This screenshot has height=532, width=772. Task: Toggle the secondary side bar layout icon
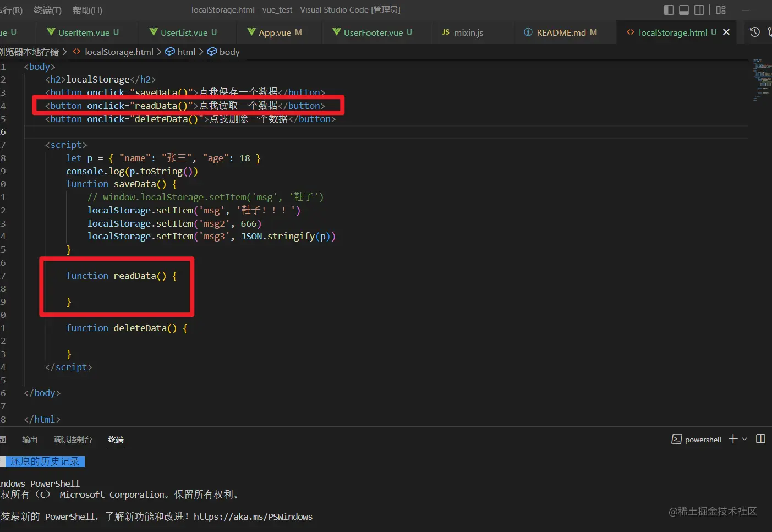(x=699, y=10)
